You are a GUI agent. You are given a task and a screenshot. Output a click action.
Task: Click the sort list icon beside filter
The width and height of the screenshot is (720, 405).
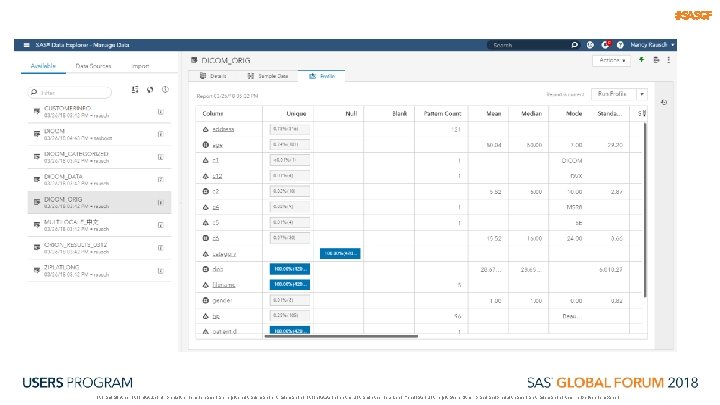pyautogui.click(x=135, y=90)
